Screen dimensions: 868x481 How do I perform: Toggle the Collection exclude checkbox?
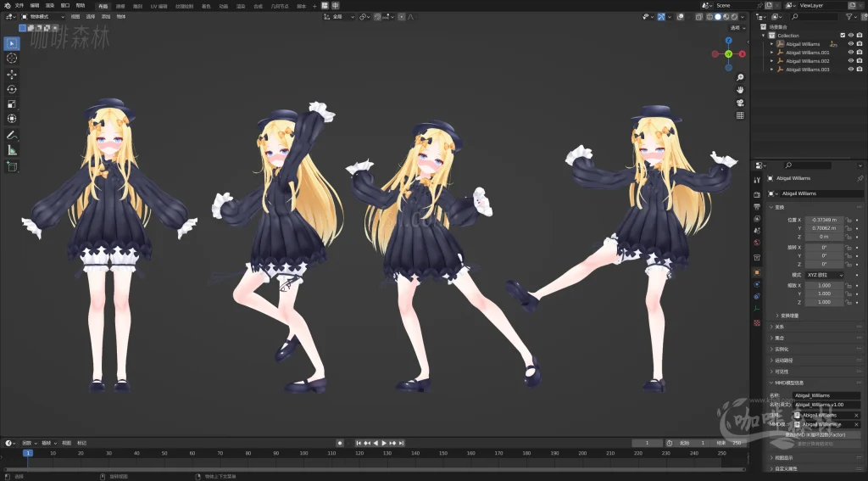(x=843, y=35)
